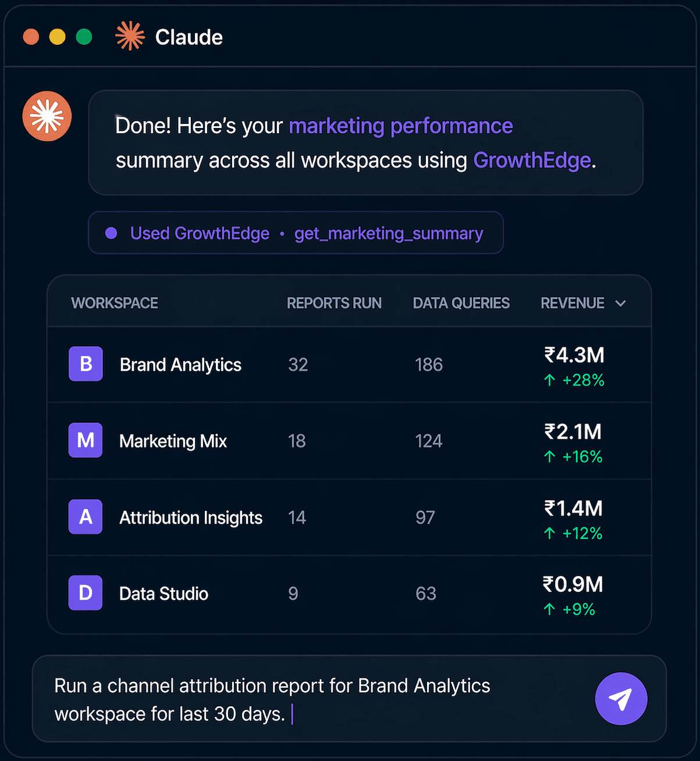Click the B icon for Brand Analytics

pyautogui.click(x=86, y=364)
